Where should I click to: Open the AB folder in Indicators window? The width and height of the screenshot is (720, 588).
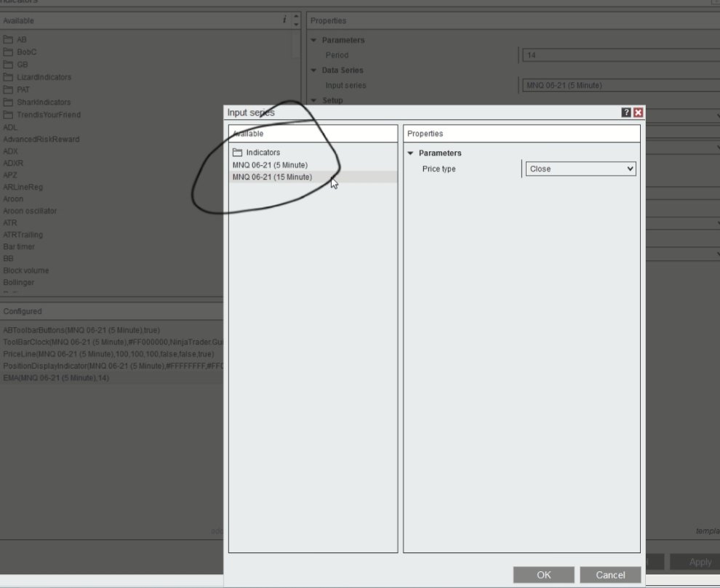pyautogui.click(x=22, y=39)
